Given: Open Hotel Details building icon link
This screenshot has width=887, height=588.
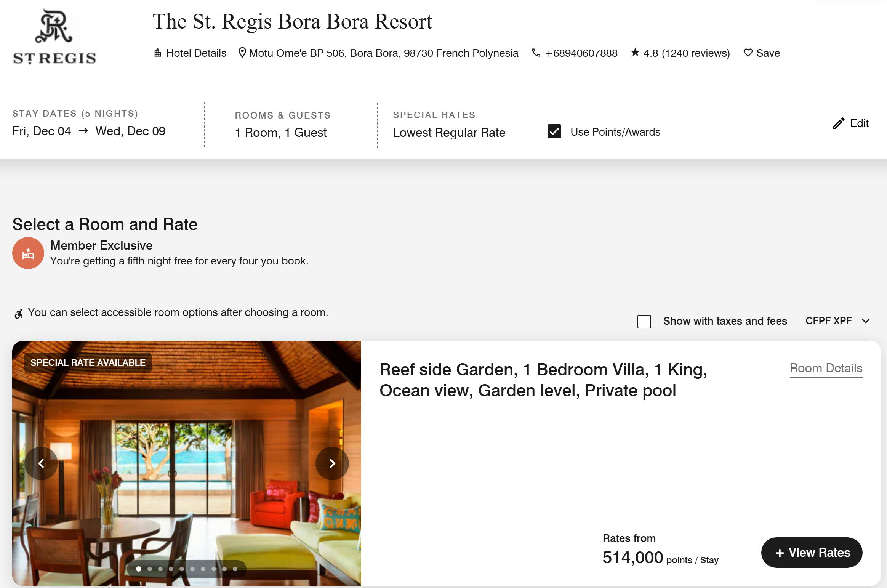Looking at the screenshot, I should (x=157, y=53).
